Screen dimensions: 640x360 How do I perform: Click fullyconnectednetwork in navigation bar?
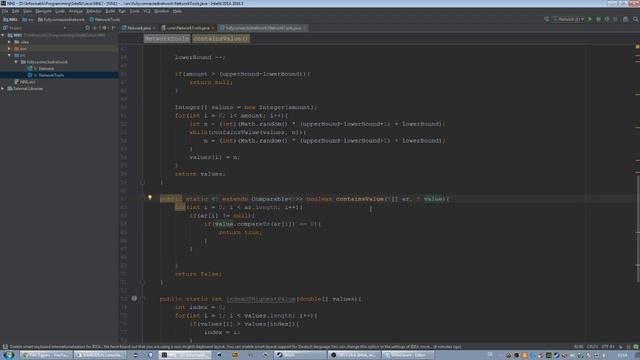tap(61, 20)
